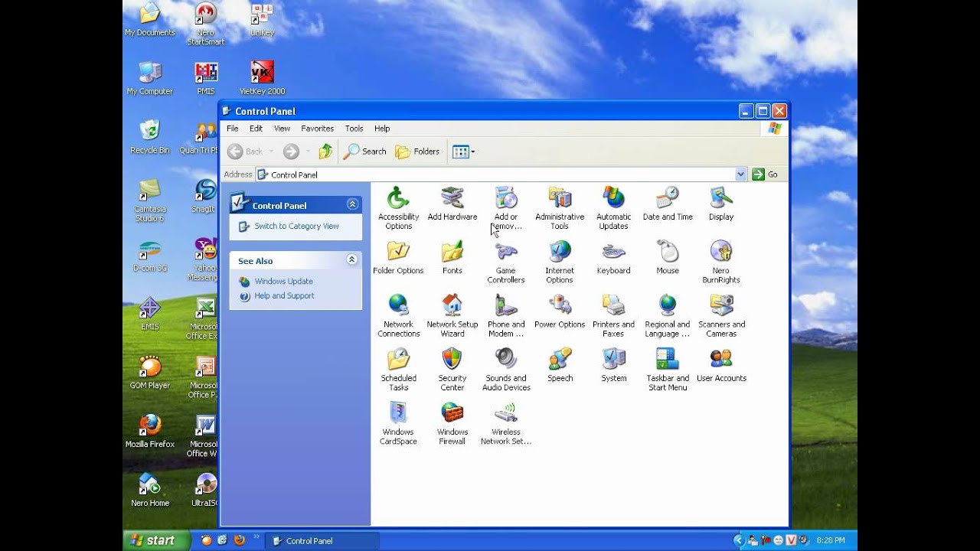
Task: Select Recycle Bin desktop icon
Action: pyautogui.click(x=150, y=138)
